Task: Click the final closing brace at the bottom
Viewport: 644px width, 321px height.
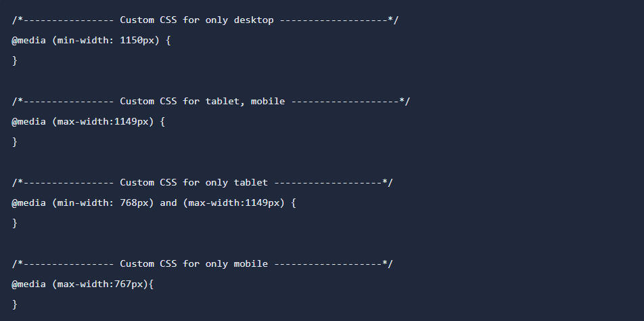Action: coord(14,304)
